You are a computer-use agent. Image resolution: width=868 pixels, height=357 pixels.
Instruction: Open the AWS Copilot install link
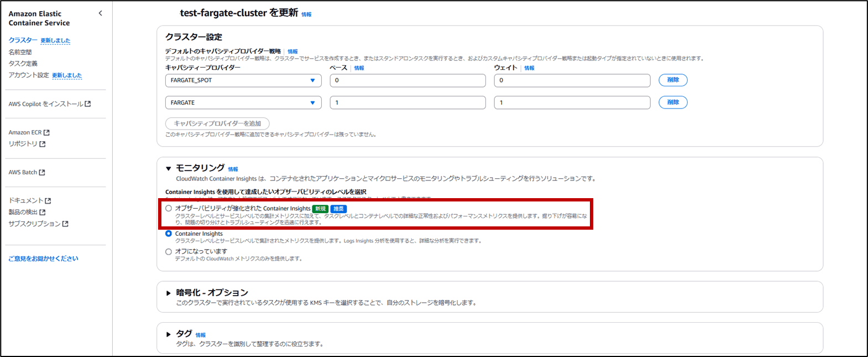(49, 104)
